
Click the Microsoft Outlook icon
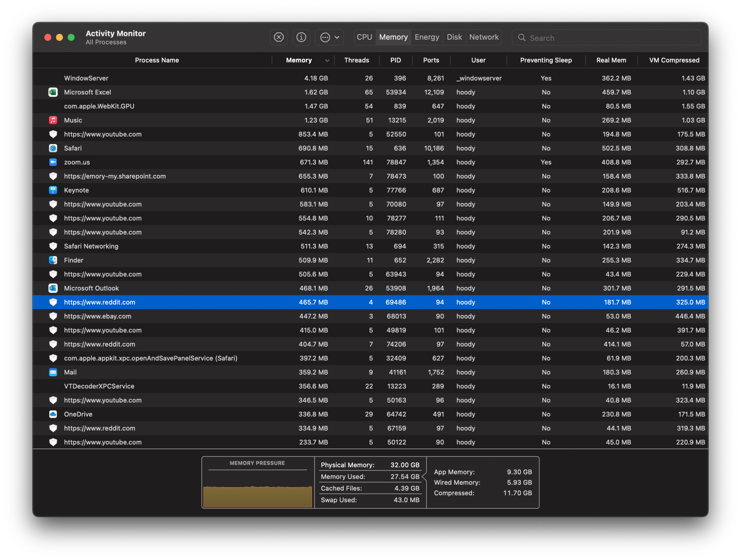(53, 288)
